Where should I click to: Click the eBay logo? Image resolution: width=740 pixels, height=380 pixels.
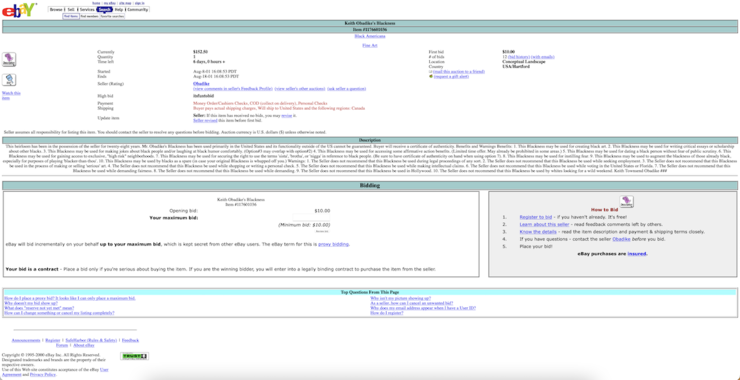click(19, 9)
